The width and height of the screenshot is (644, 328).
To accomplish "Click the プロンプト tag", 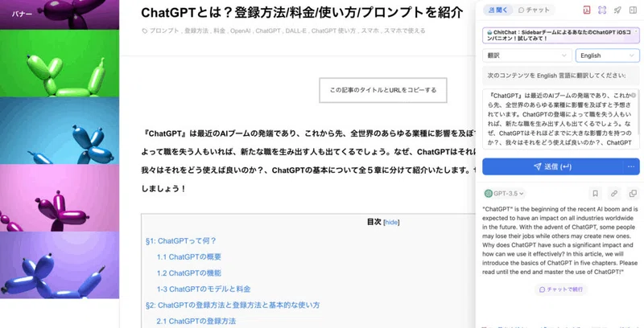I will (164, 31).
